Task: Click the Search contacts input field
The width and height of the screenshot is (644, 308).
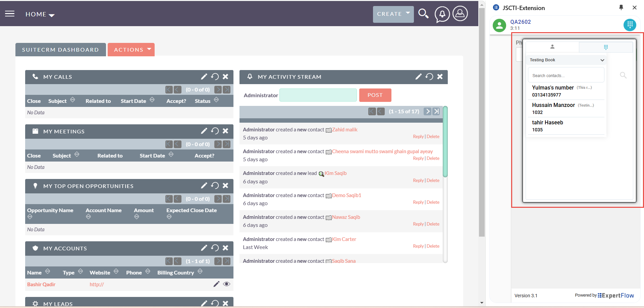Action: [x=566, y=75]
